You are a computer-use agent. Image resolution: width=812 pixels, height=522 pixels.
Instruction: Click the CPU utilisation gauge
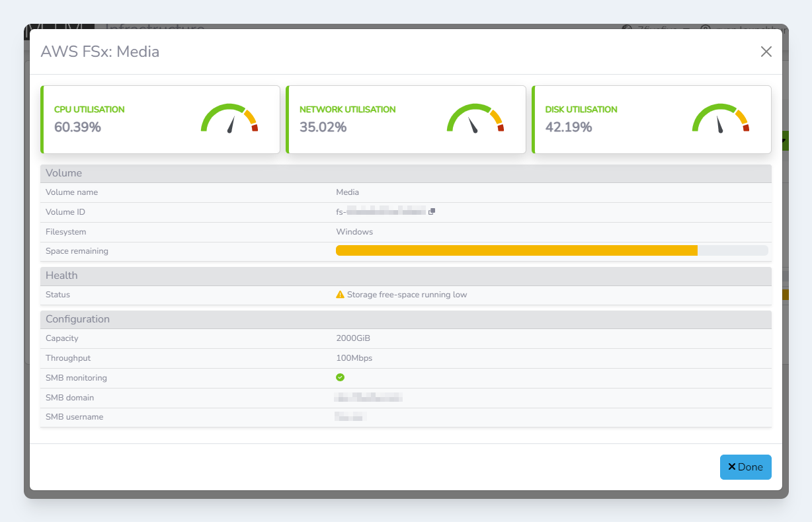[x=229, y=119]
